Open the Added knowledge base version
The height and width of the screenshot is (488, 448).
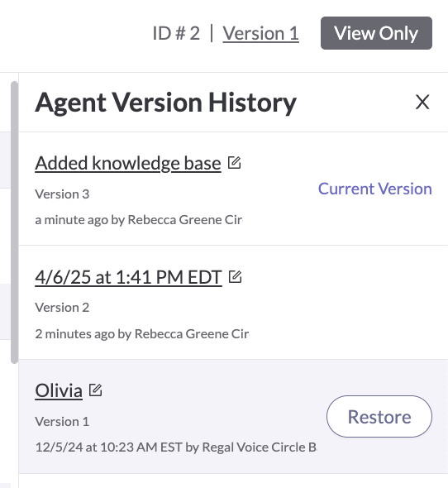pos(128,163)
